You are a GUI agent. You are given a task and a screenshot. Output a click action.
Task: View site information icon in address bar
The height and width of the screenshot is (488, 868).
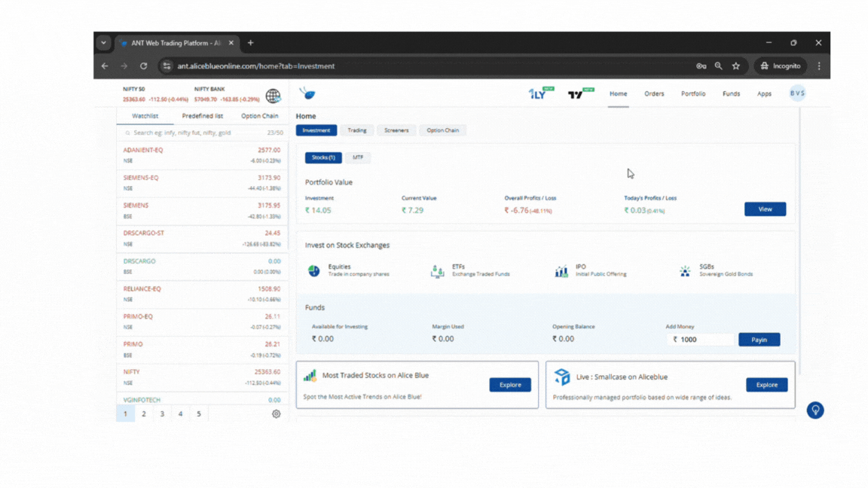(167, 66)
